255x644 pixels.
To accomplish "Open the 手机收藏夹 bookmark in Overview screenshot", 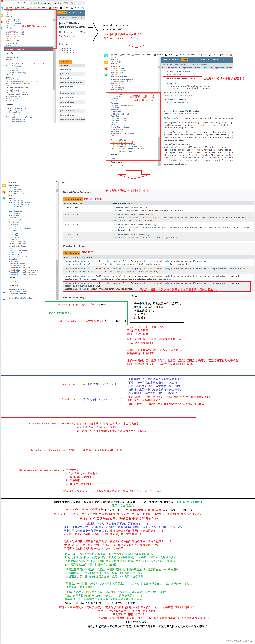I will click(20, 8).
